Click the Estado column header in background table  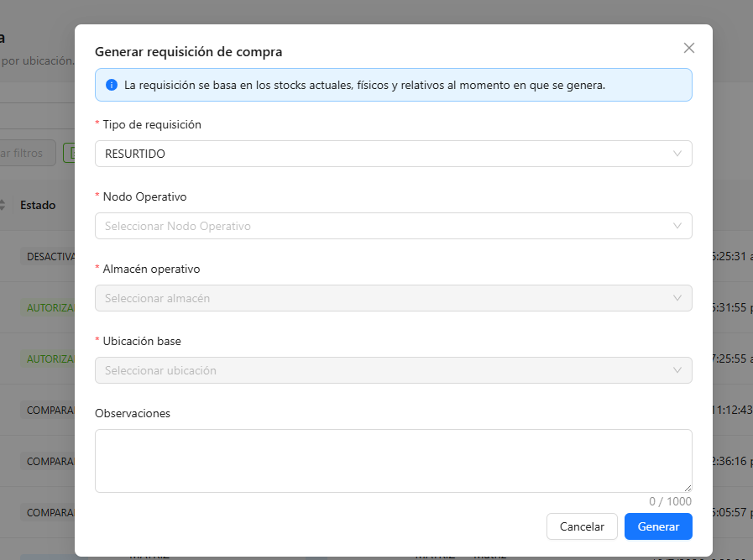coord(38,205)
